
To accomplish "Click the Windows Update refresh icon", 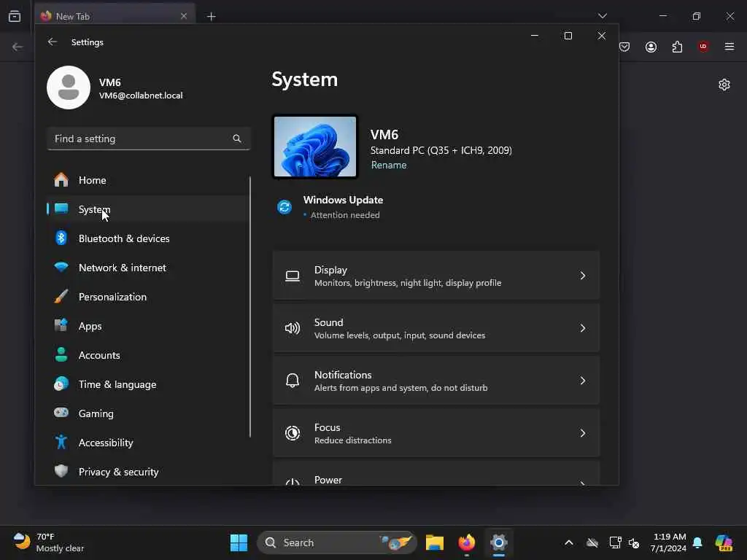I will tap(285, 207).
